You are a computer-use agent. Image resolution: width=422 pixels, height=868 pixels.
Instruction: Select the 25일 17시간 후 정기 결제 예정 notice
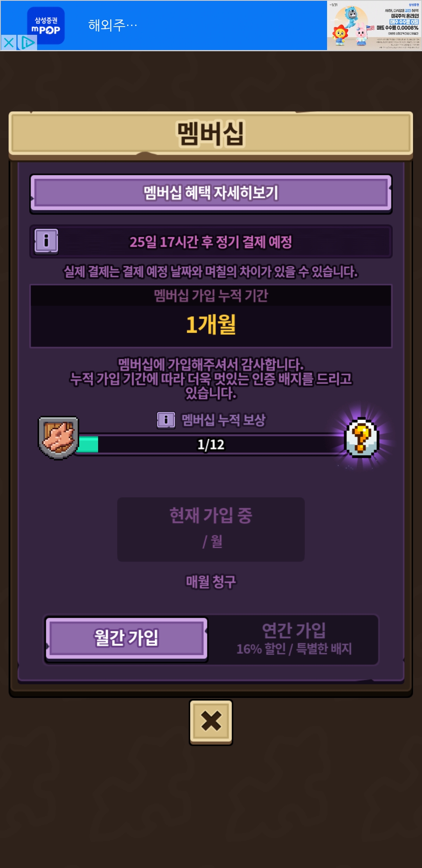click(x=211, y=242)
